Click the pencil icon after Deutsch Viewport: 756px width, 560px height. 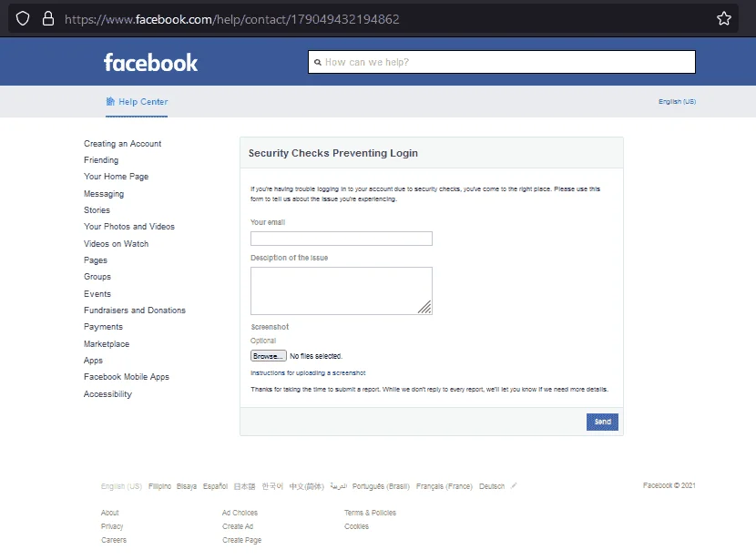click(514, 485)
